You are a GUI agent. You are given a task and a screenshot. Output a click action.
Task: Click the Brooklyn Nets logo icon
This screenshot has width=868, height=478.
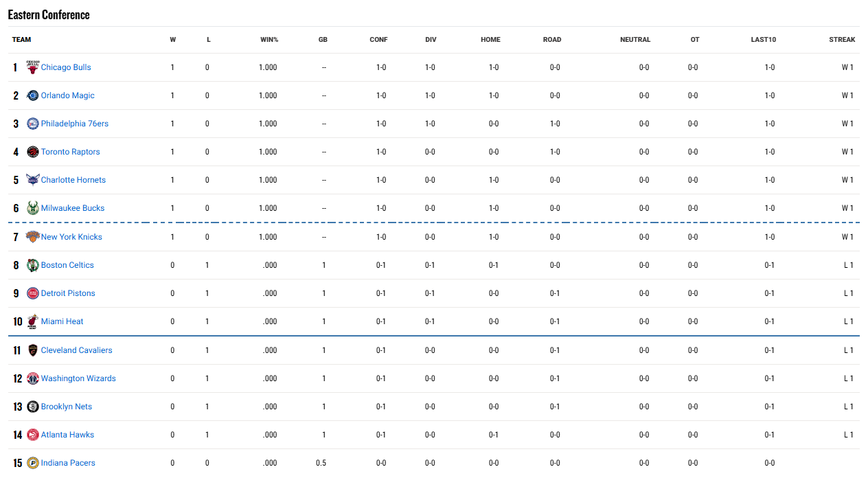tap(32, 407)
